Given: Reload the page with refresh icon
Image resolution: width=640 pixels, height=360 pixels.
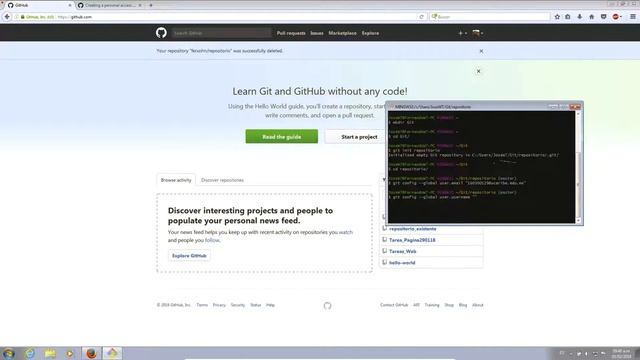Looking at the screenshot, I should (422, 17).
